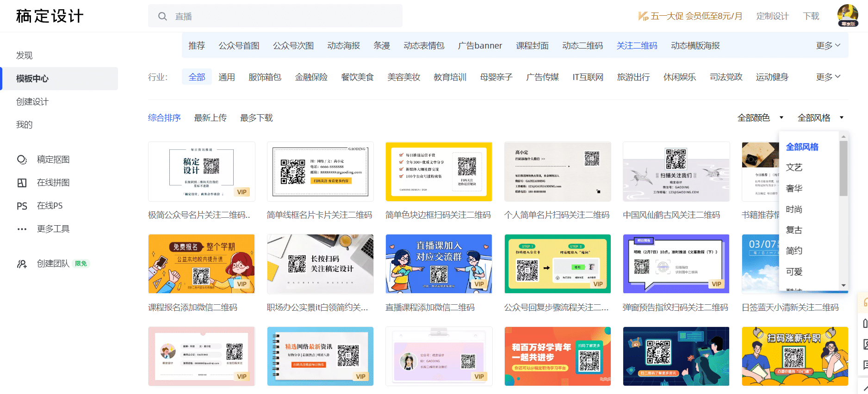Click 下载 in the header
868x394 pixels.
pos(811,16)
